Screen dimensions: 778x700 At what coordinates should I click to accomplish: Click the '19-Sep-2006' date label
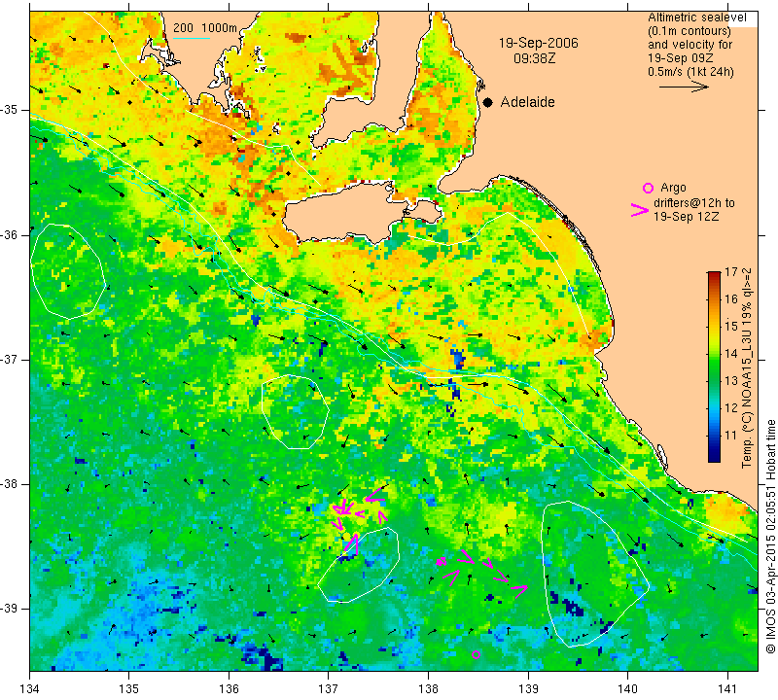(539, 43)
